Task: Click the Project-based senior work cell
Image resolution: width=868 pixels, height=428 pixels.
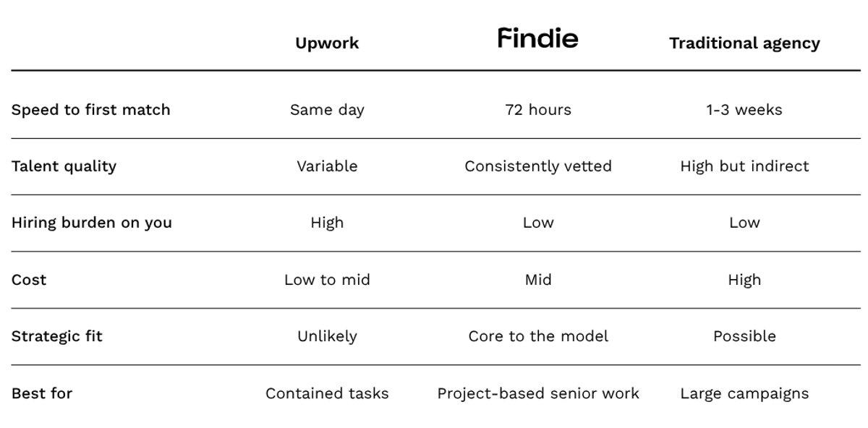Action: pyautogui.click(x=538, y=393)
